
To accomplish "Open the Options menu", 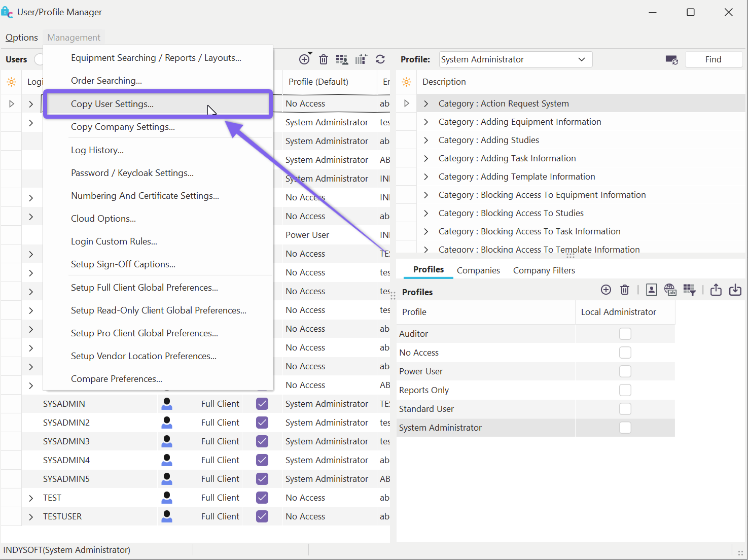I will (x=22, y=38).
